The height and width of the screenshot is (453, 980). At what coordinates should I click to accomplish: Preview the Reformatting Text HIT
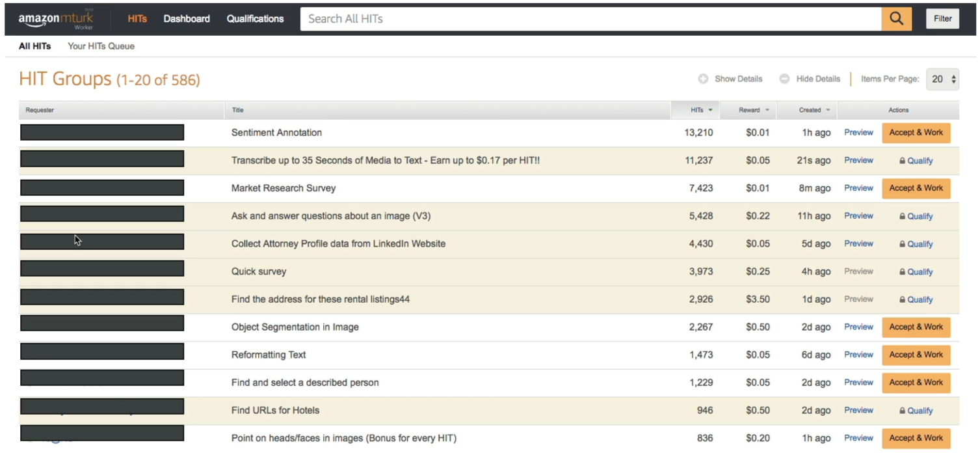[858, 355]
